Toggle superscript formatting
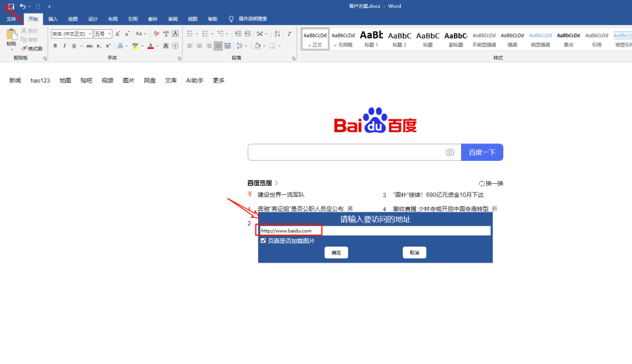 click(x=108, y=46)
